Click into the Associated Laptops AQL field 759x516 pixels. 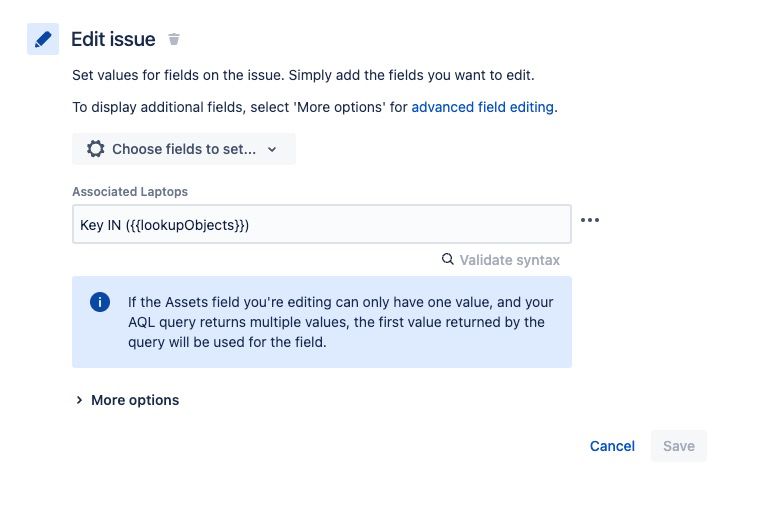tap(321, 224)
